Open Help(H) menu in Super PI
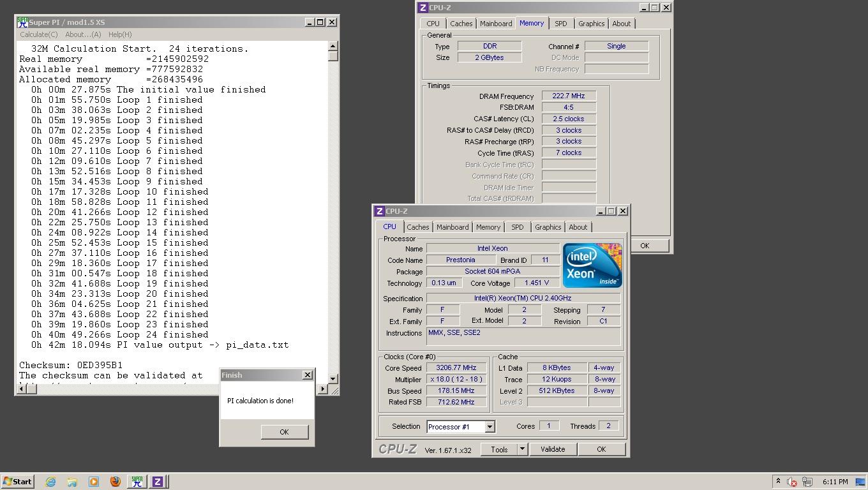Viewport: 868px width, 490px height. (120, 34)
